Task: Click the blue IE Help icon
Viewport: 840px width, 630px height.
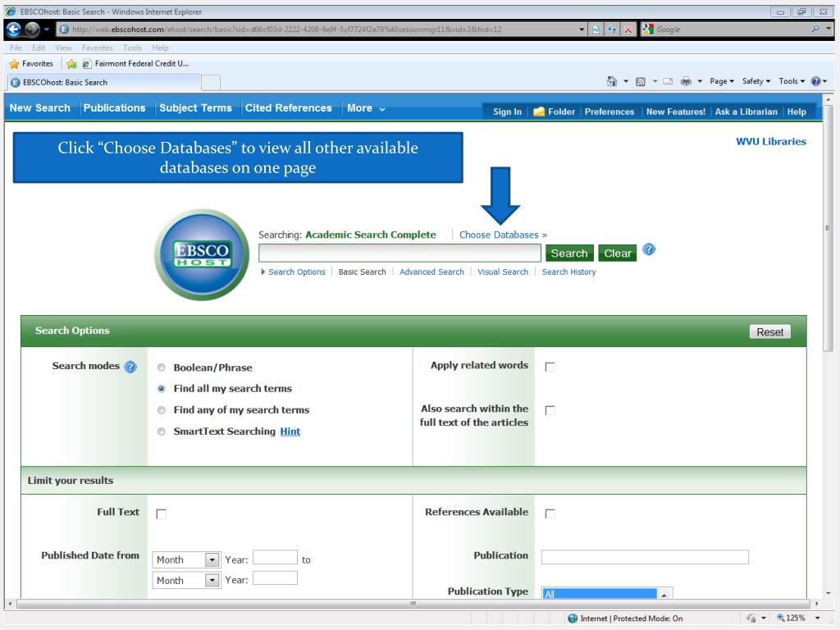Action: [x=815, y=81]
